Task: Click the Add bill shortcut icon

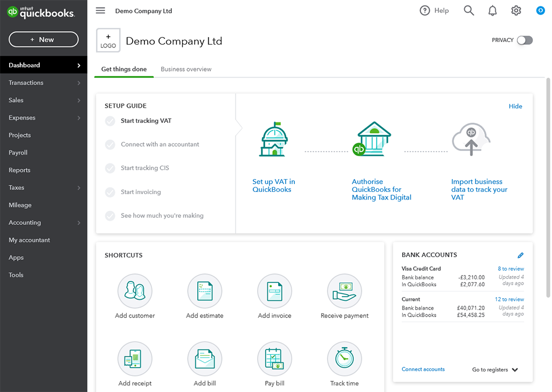Action: click(204, 359)
